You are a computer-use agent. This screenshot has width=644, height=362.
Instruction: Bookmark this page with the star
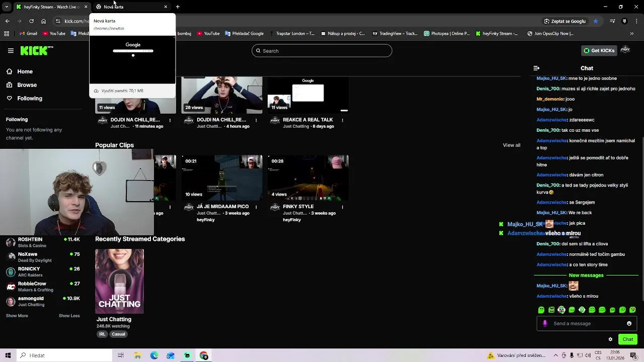tap(596, 21)
